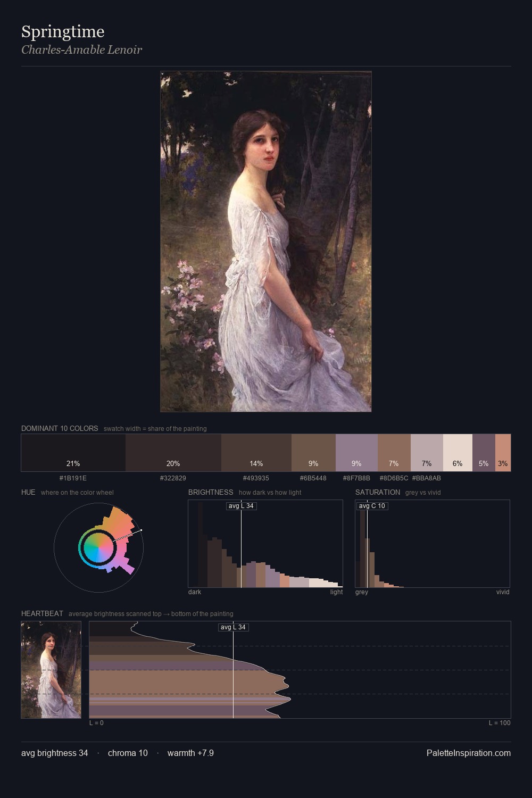Screen dimensions: 532x798
Task: Click the 'DOMINANT 10 COLORS' heading
Action: point(60,428)
